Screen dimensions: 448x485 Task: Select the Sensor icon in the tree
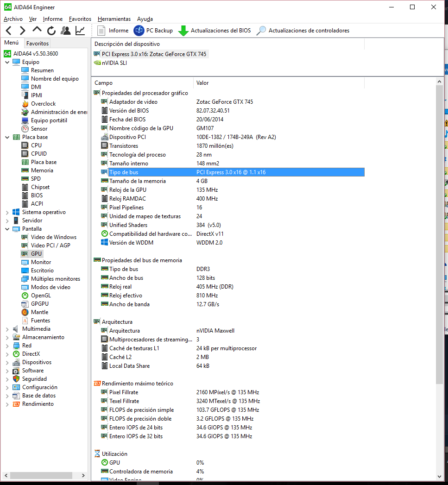coord(25,129)
